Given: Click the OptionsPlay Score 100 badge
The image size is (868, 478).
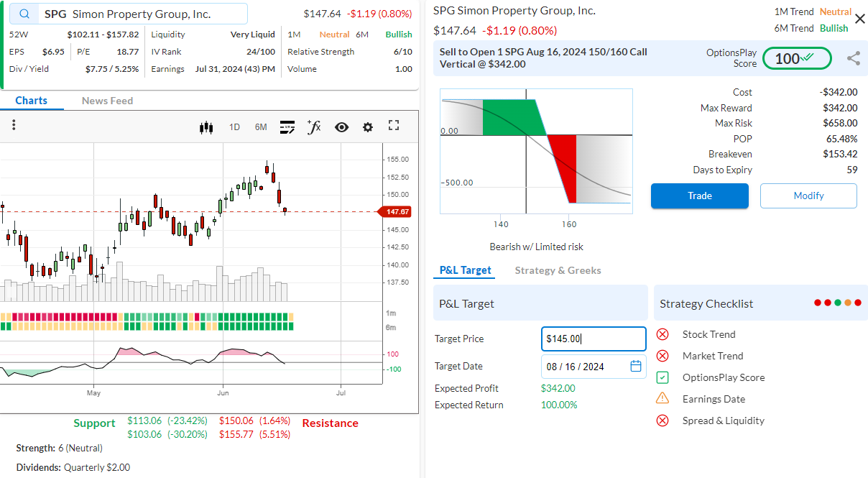Looking at the screenshot, I should 797,59.
